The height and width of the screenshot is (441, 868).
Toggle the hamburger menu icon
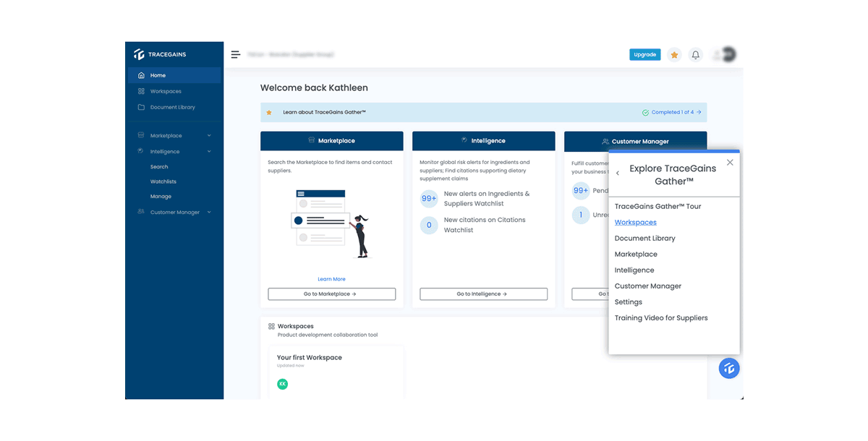pos(236,54)
